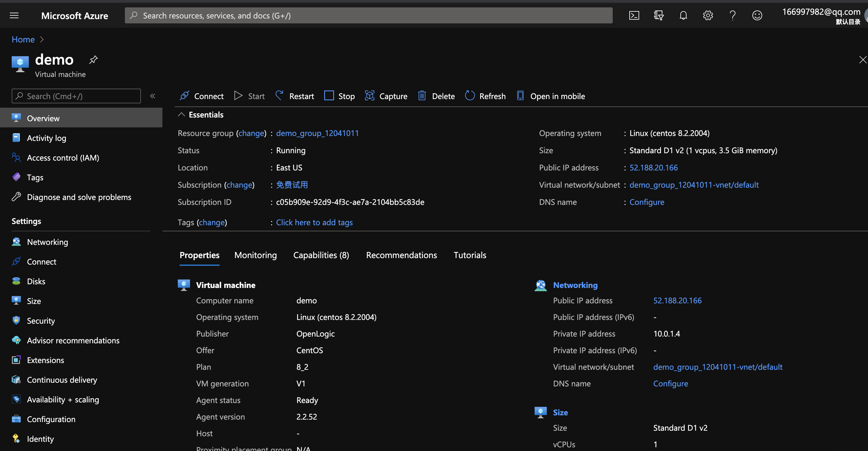Screen dimensions: 868x451
Task: Pin demo VM to dashboard
Action: click(93, 60)
